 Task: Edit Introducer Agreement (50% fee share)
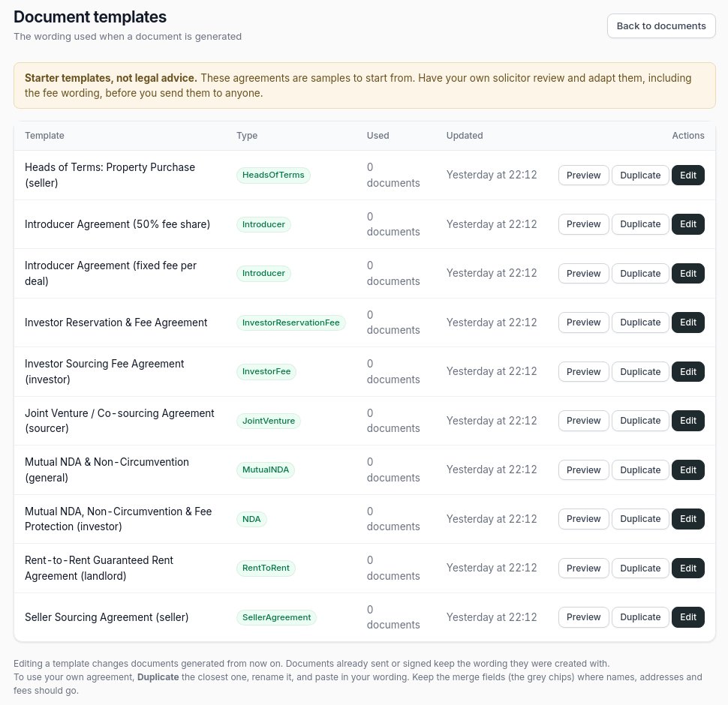[688, 224]
